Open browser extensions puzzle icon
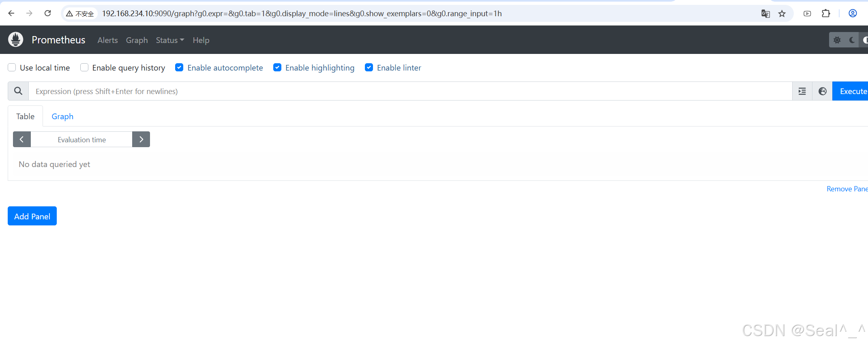The image size is (868, 345). 826,14
